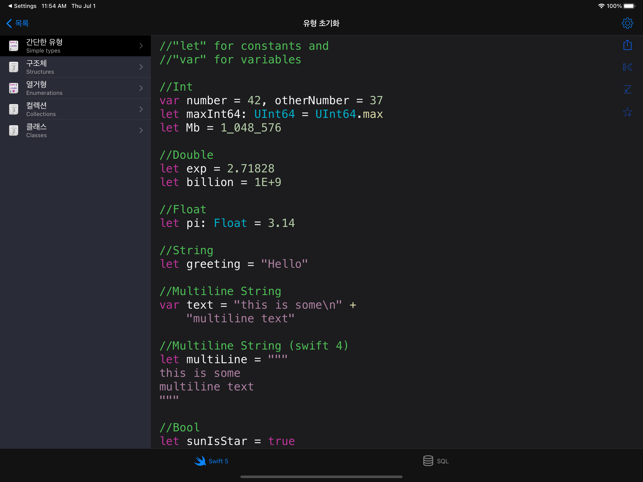Click the //String comment line
This screenshot has height=482, width=643.
187,250
